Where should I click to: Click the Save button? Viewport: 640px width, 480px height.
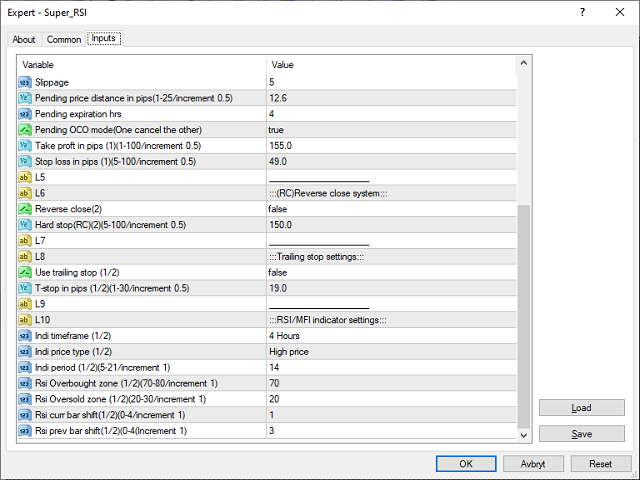(x=582, y=434)
